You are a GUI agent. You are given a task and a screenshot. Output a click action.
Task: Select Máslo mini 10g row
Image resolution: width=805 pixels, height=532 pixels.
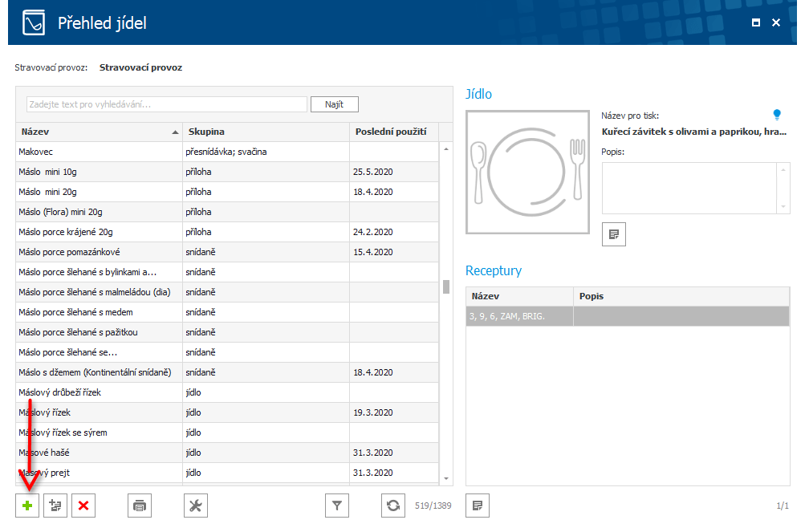coord(227,172)
